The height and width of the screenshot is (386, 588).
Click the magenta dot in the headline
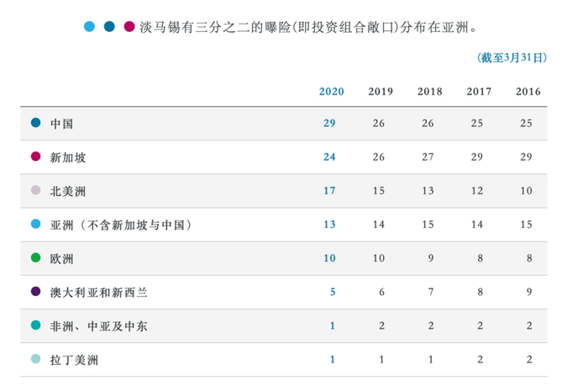pyautogui.click(x=129, y=27)
